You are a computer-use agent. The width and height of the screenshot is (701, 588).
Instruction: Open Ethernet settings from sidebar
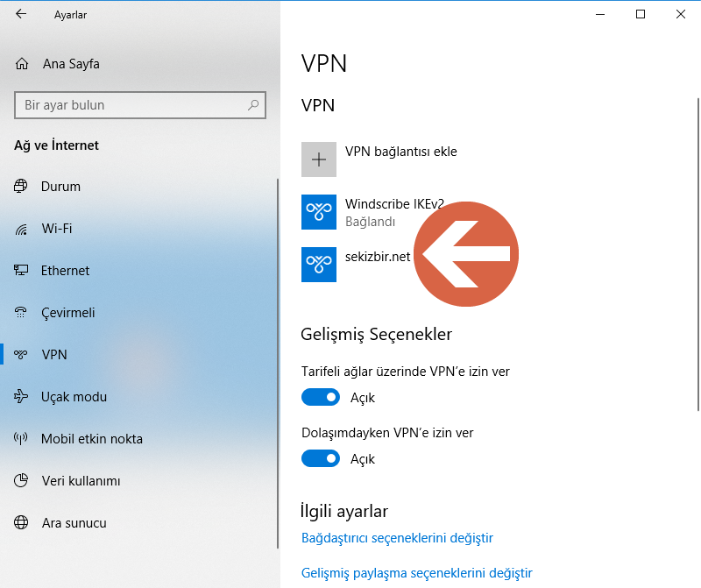pos(19,270)
